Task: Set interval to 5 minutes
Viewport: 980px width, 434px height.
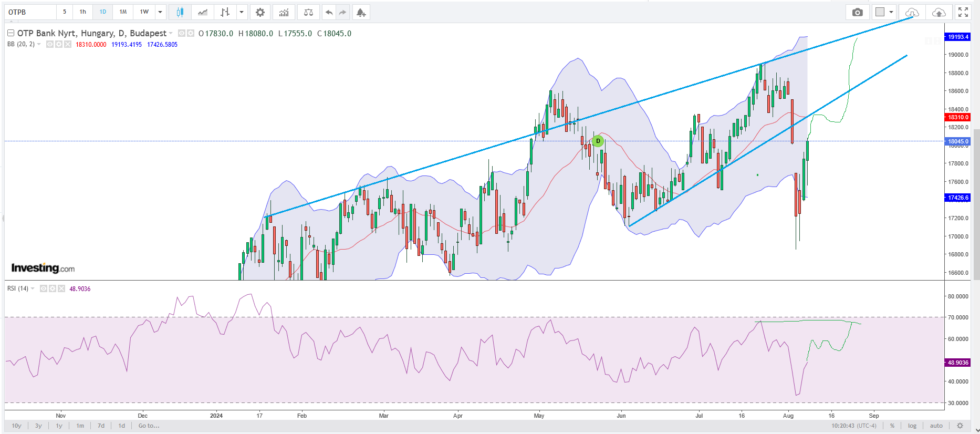Action: pos(65,12)
